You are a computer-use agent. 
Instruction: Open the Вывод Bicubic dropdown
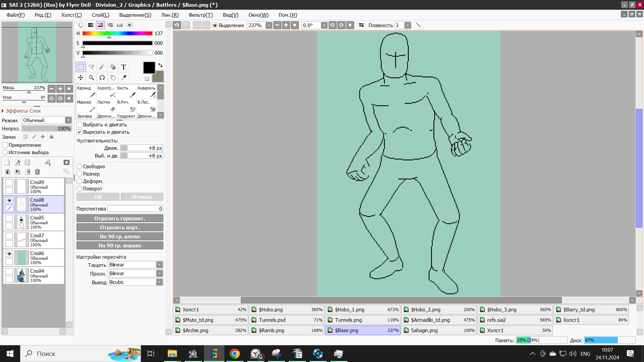pyautogui.click(x=136, y=282)
